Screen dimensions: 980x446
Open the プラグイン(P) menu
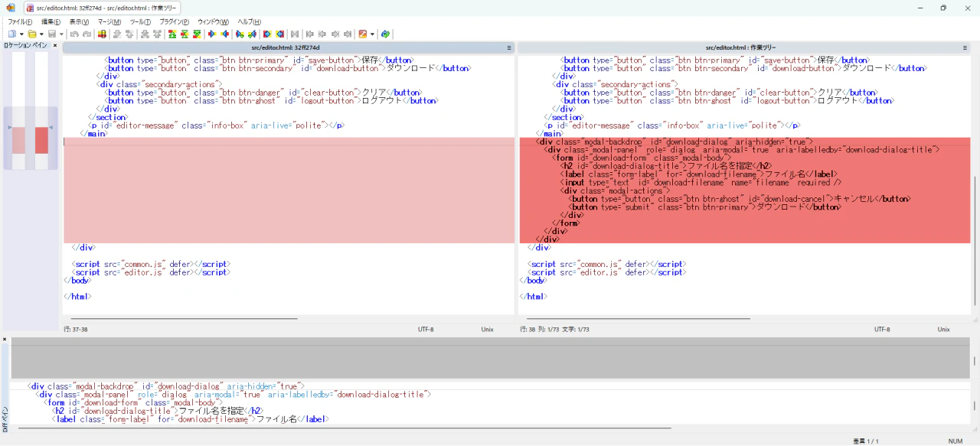[174, 21]
